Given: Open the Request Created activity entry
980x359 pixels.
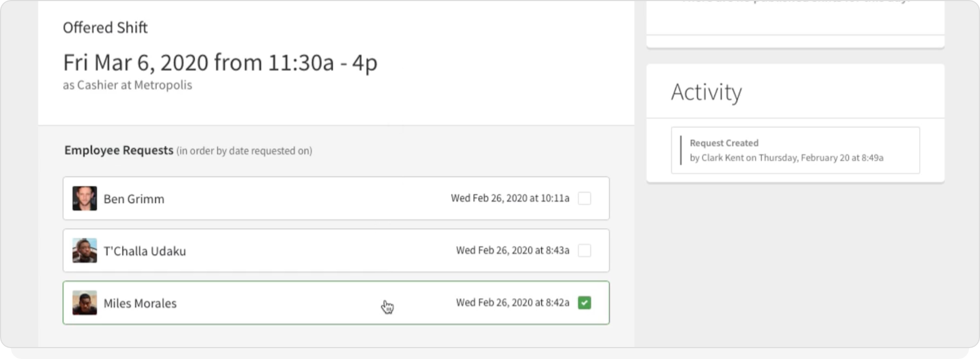Looking at the screenshot, I should click(x=724, y=143).
